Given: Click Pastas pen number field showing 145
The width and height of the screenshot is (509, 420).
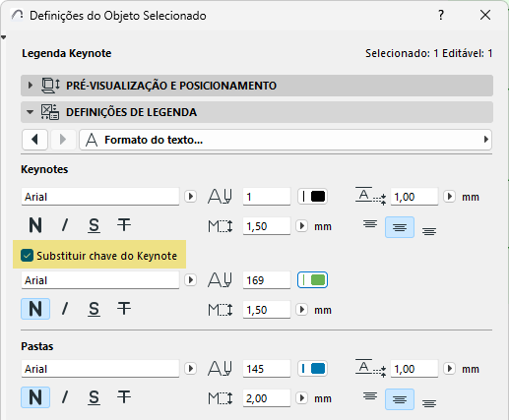Looking at the screenshot, I should (x=267, y=369).
